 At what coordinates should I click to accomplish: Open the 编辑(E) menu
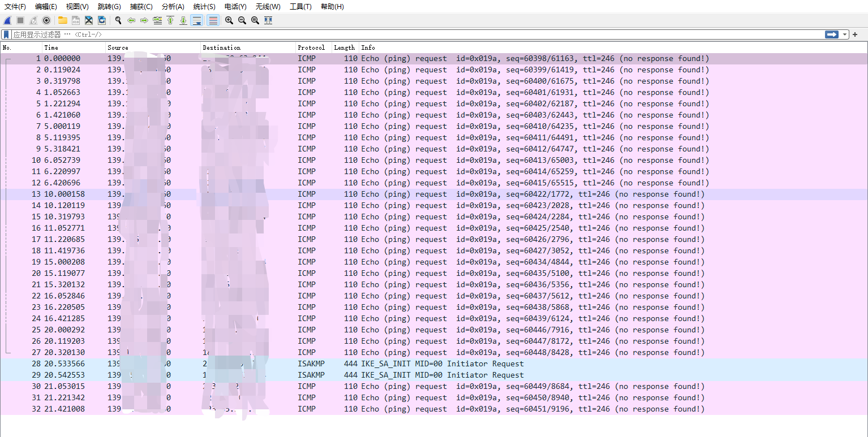tap(46, 7)
